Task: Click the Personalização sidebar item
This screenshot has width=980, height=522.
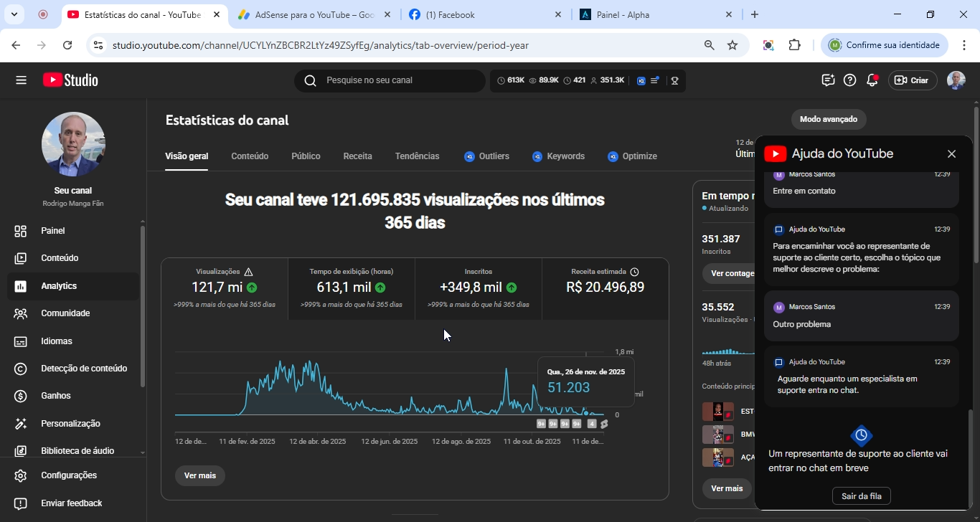Action: [70, 424]
